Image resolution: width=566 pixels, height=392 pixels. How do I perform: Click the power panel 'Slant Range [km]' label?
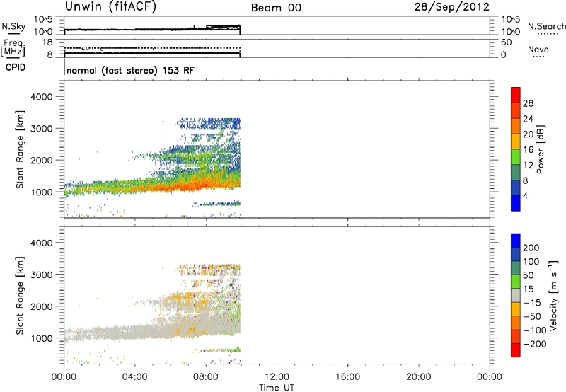tap(20, 149)
